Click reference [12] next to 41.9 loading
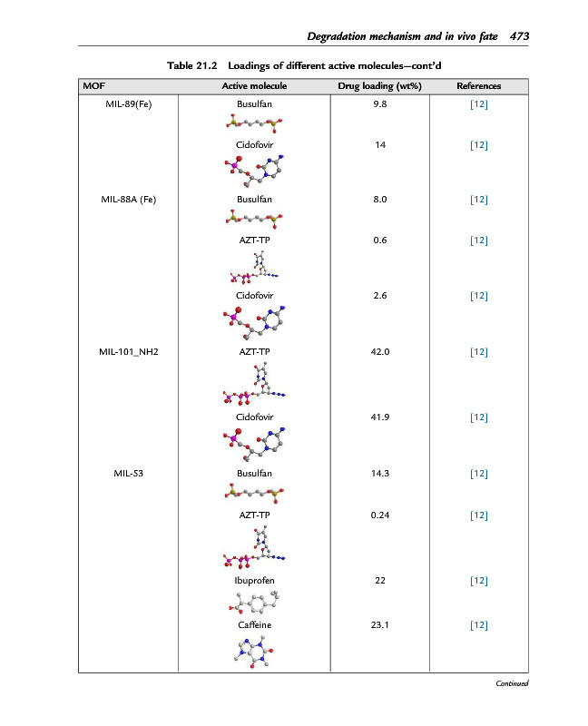This screenshot has width=588, height=726. (479, 417)
